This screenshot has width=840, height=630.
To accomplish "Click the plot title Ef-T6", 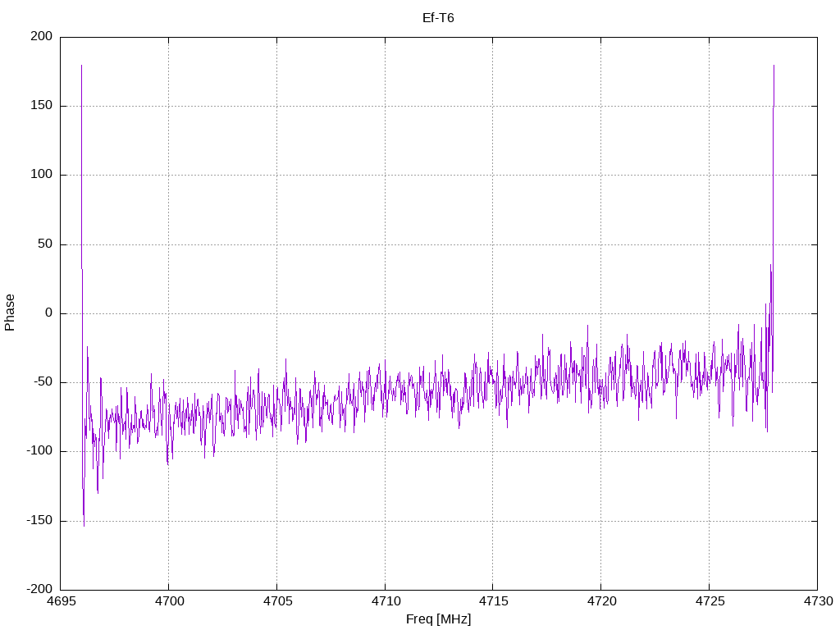I will coord(438,18).
